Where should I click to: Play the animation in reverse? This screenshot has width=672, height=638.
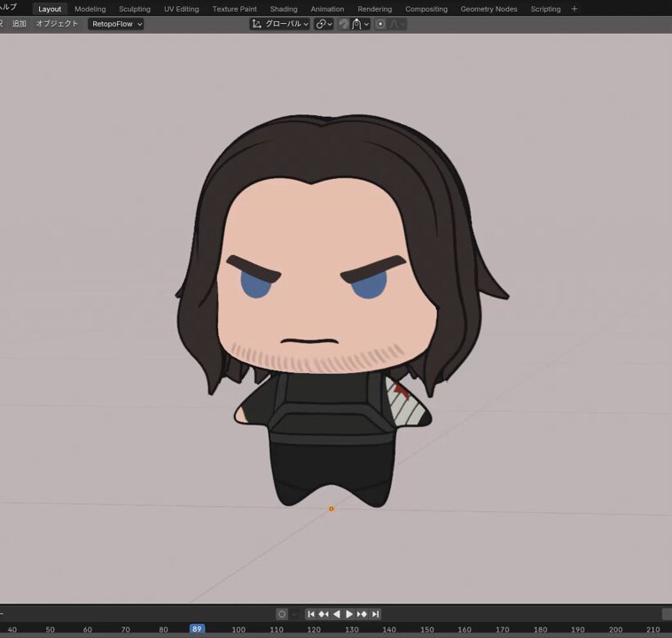[336, 614]
